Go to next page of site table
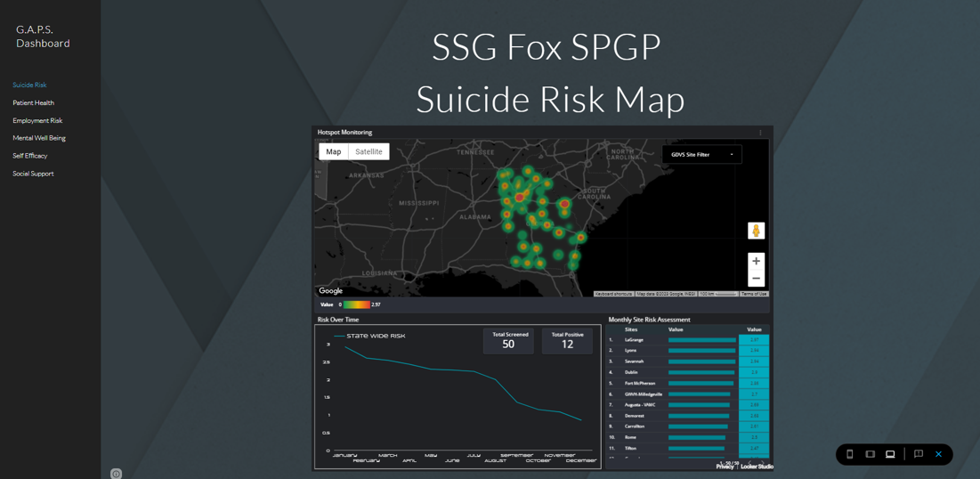 (x=762, y=462)
